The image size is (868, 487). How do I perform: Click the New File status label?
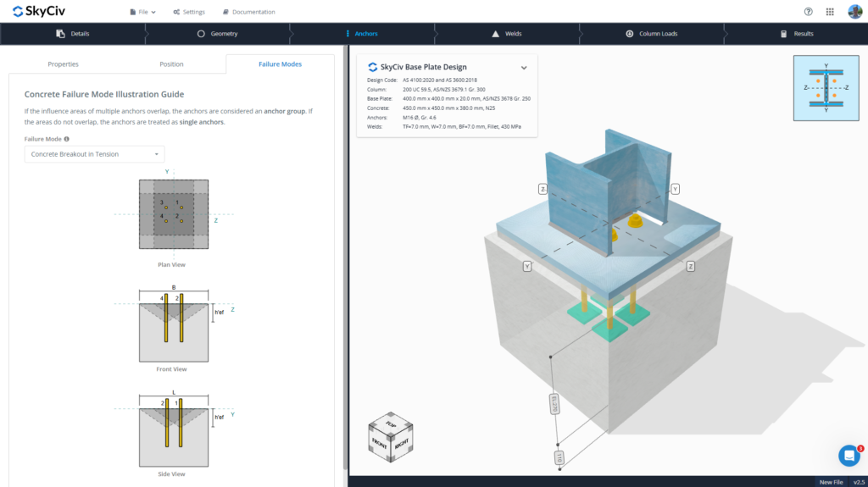(831, 482)
